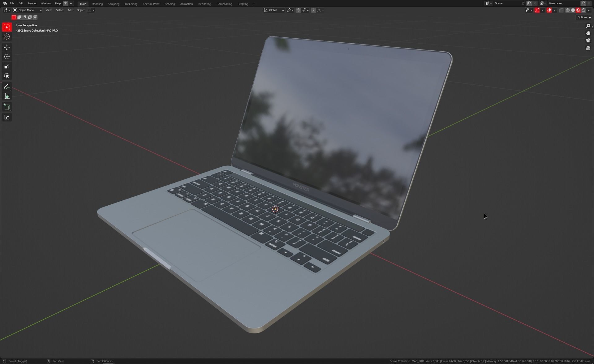The height and width of the screenshot is (364, 594).
Task: Open viewport shading options arrow
Action: (589, 10)
